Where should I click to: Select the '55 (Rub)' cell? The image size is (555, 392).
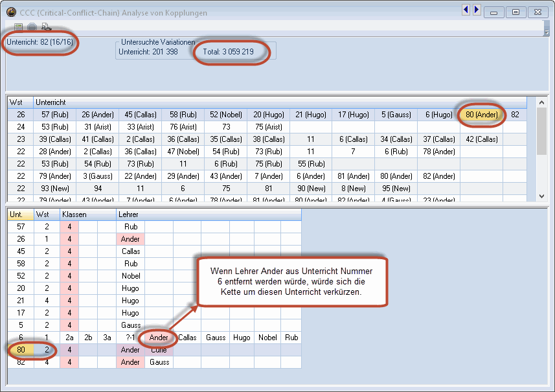tap(311, 164)
